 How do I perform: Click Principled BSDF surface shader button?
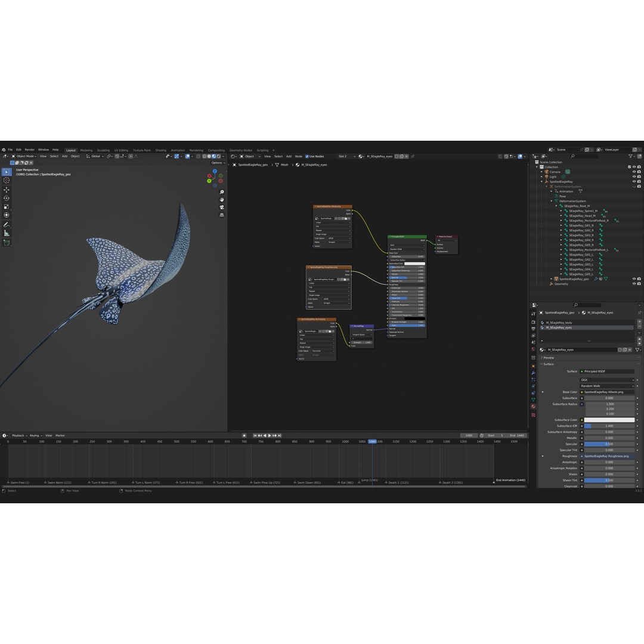pyautogui.click(x=607, y=371)
